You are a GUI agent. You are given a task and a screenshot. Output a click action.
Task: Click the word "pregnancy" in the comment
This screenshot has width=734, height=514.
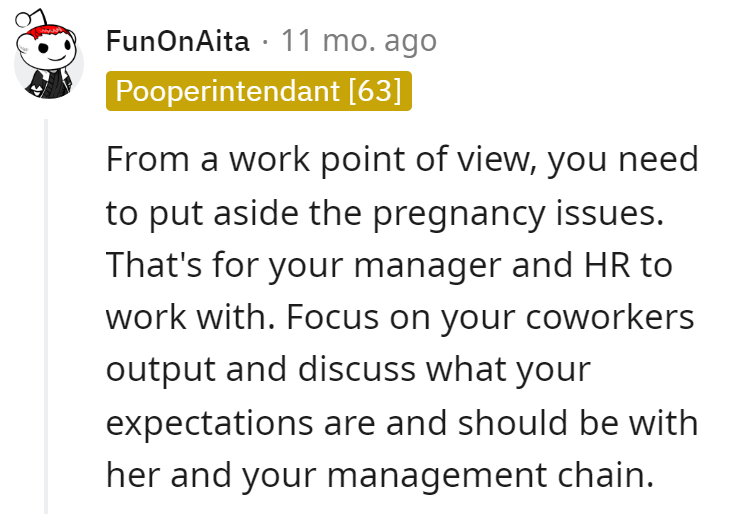tap(459, 214)
